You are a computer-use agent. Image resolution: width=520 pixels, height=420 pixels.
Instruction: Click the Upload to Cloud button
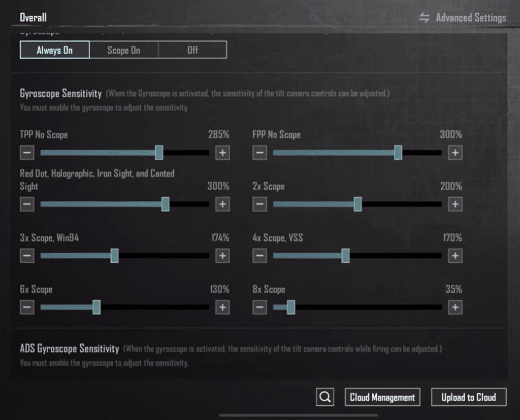(469, 397)
